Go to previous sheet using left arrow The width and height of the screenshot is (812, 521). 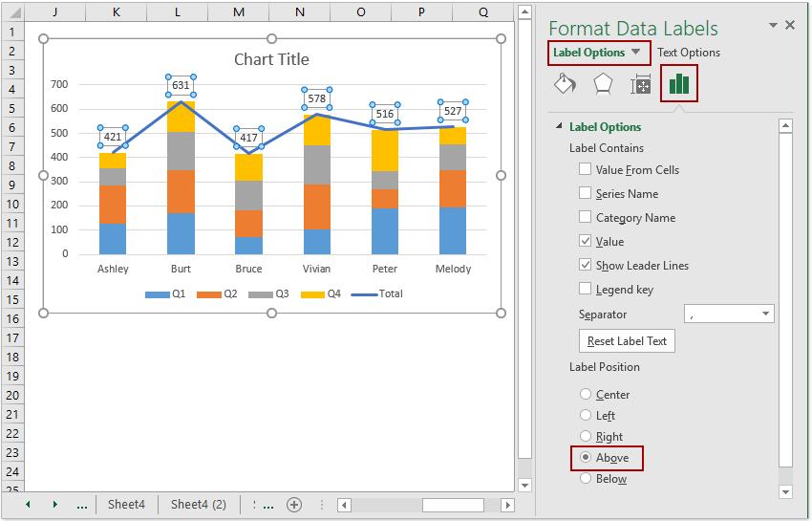tap(28, 505)
